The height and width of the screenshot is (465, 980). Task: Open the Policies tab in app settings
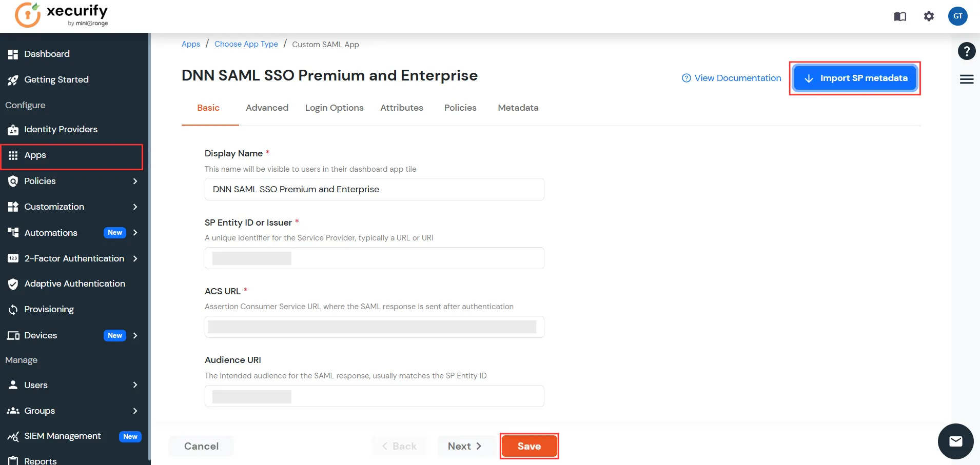(460, 108)
